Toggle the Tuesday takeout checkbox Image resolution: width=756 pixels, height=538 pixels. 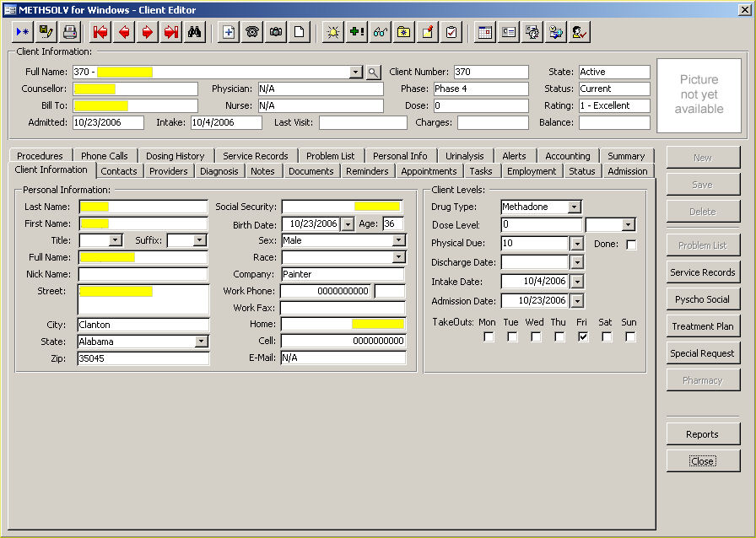click(512, 337)
